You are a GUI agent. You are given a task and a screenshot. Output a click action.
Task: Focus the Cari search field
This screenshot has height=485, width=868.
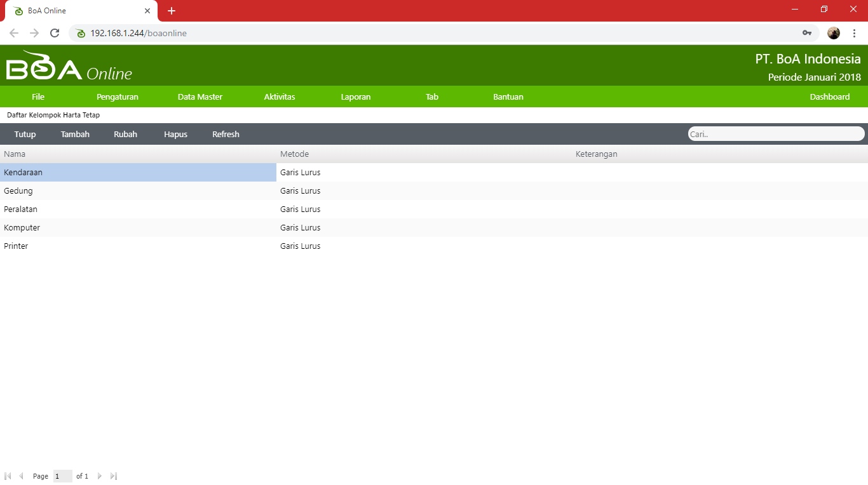click(775, 134)
